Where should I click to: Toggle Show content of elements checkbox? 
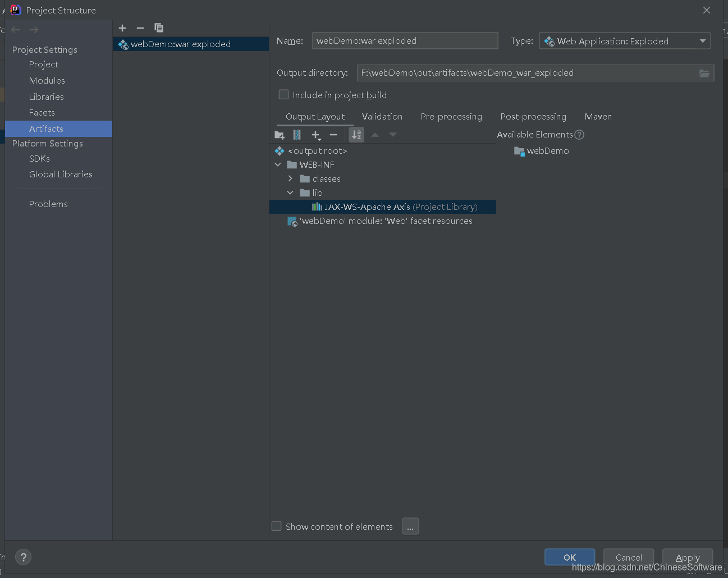pyautogui.click(x=276, y=526)
